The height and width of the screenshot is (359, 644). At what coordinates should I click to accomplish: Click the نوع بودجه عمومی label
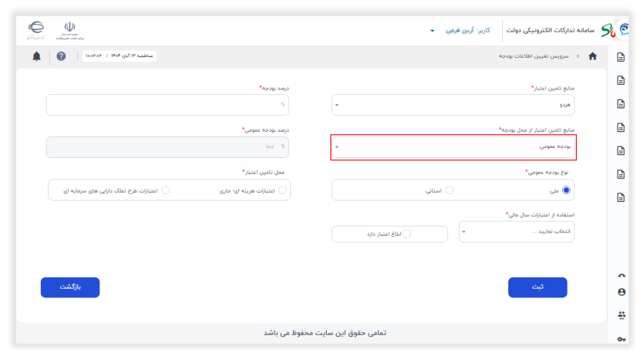pos(547,173)
